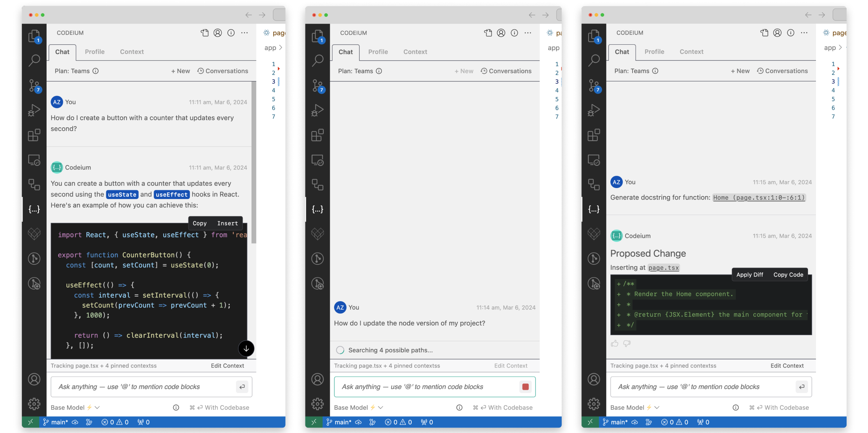Click the profile icon in middle window Codeium header
This screenshot has width=868, height=433.
(x=501, y=33)
